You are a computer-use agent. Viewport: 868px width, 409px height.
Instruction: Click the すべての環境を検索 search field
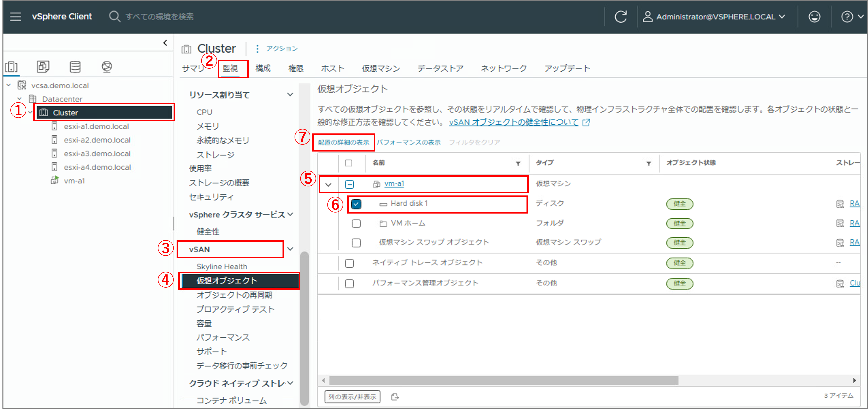(x=159, y=16)
